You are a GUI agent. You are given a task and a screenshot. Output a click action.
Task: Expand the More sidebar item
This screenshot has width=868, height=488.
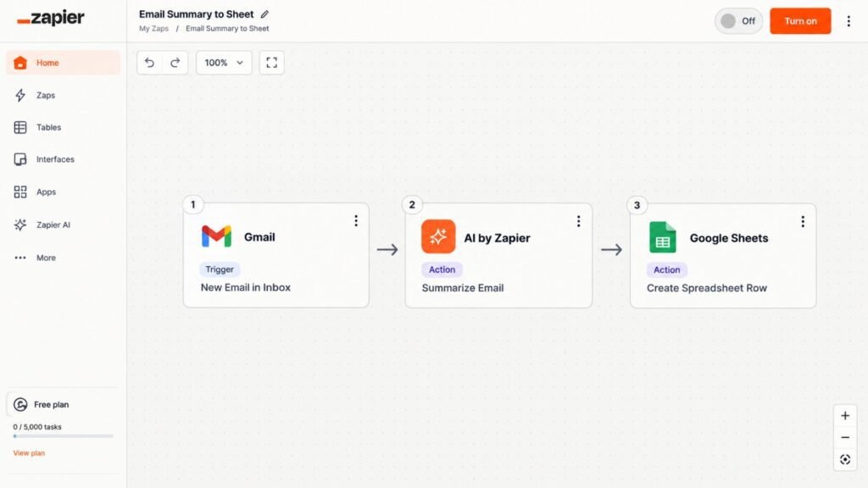[x=63, y=258]
